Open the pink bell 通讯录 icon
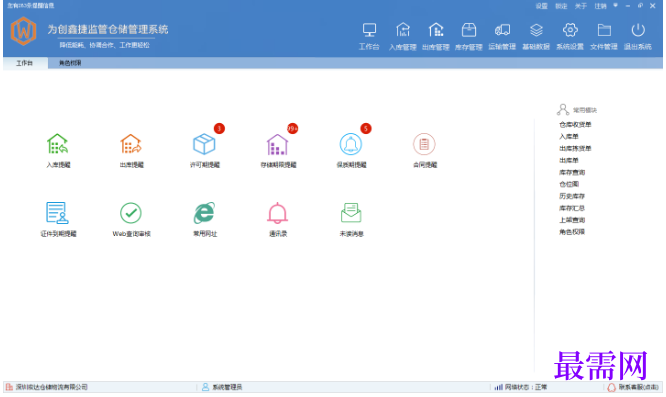 277,213
